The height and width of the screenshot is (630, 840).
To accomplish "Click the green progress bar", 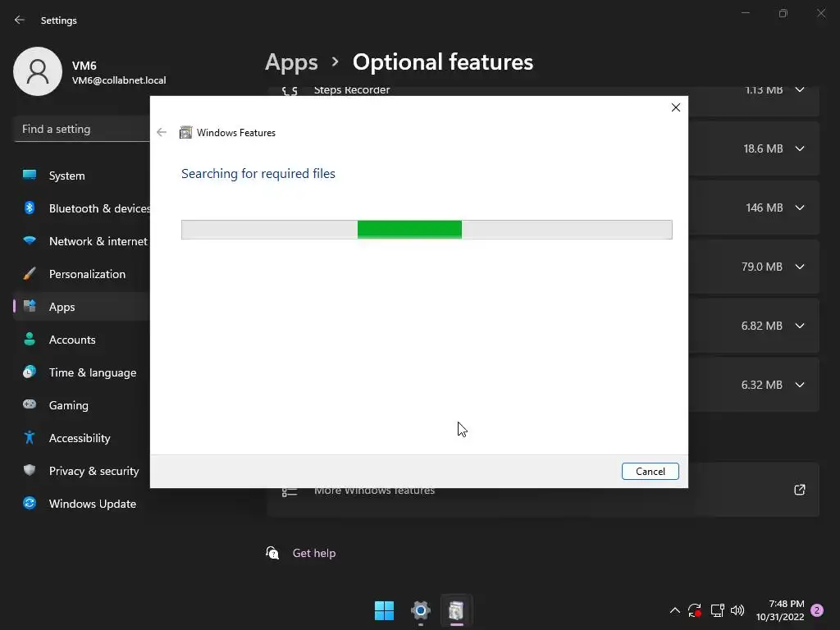I will tap(409, 230).
